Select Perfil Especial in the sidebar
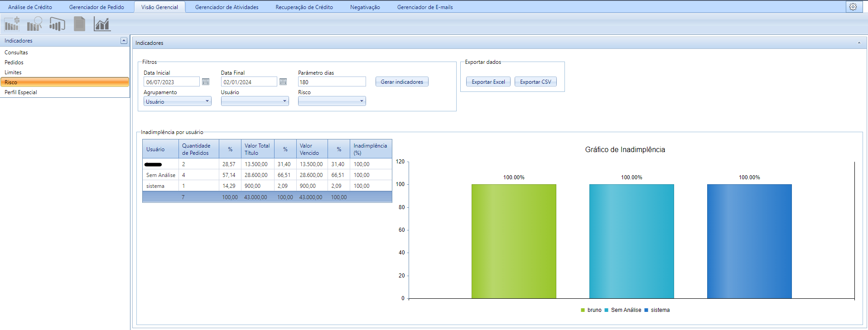Screen dimensions: 868x330 point(65,92)
